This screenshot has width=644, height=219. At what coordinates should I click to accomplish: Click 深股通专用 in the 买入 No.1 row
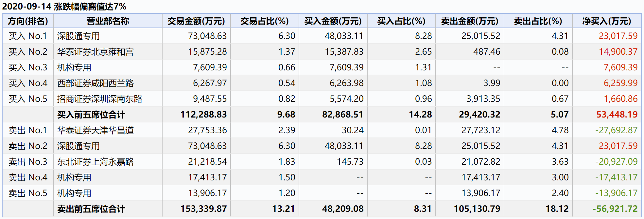(x=78, y=36)
